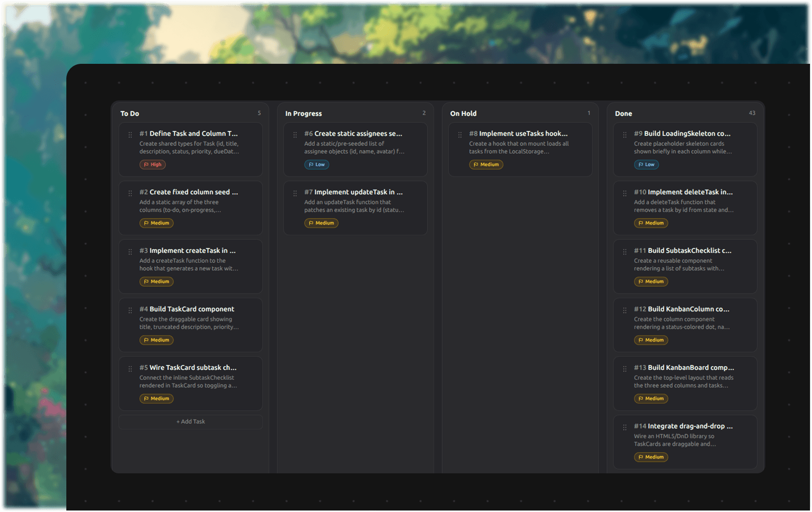Click the Done column header
This screenshot has width=812, height=512.
(624, 114)
